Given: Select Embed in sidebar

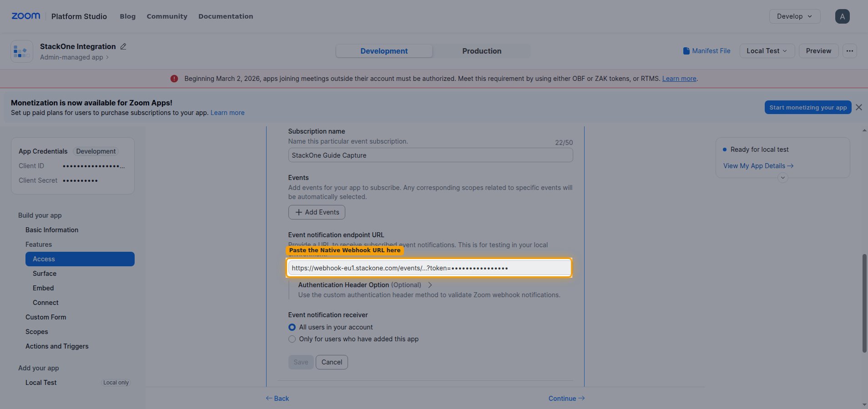Looking at the screenshot, I should [x=43, y=288].
